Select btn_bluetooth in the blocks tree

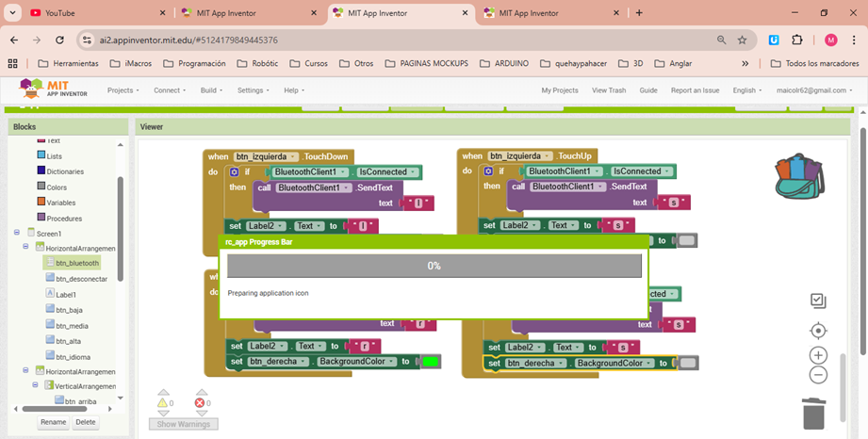point(76,264)
